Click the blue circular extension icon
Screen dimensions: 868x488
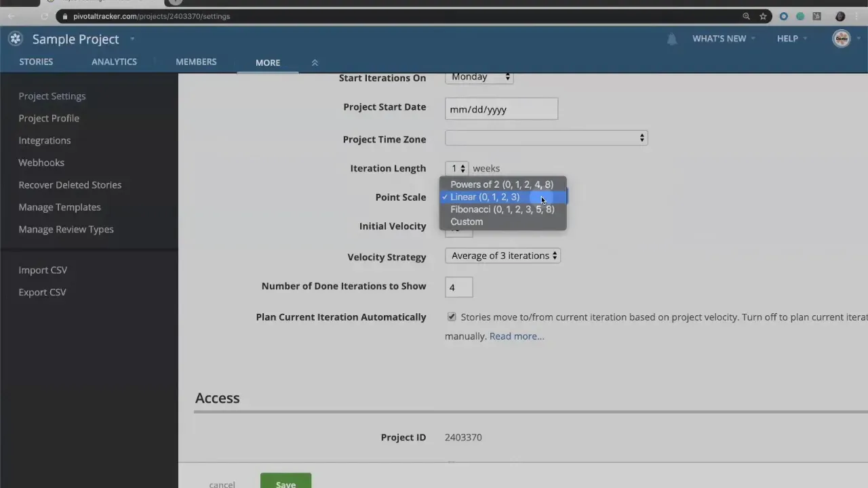click(784, 16)
